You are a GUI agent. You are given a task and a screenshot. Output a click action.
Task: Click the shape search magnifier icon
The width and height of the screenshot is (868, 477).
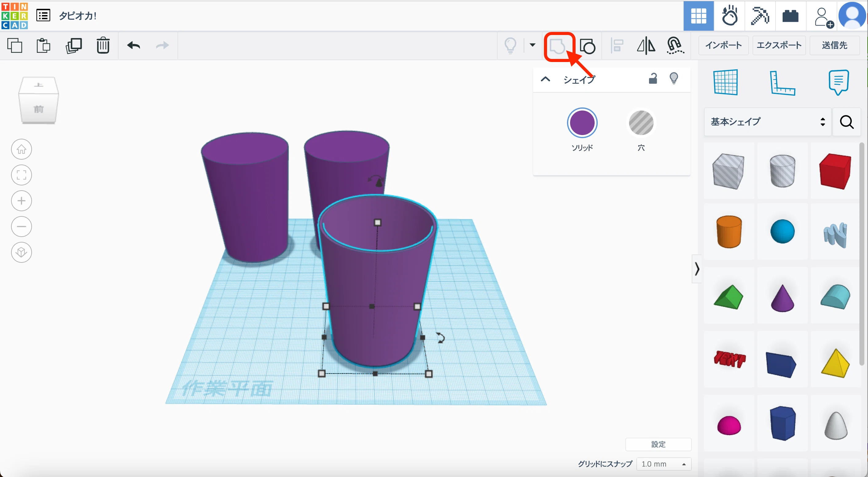coord(846,122)
